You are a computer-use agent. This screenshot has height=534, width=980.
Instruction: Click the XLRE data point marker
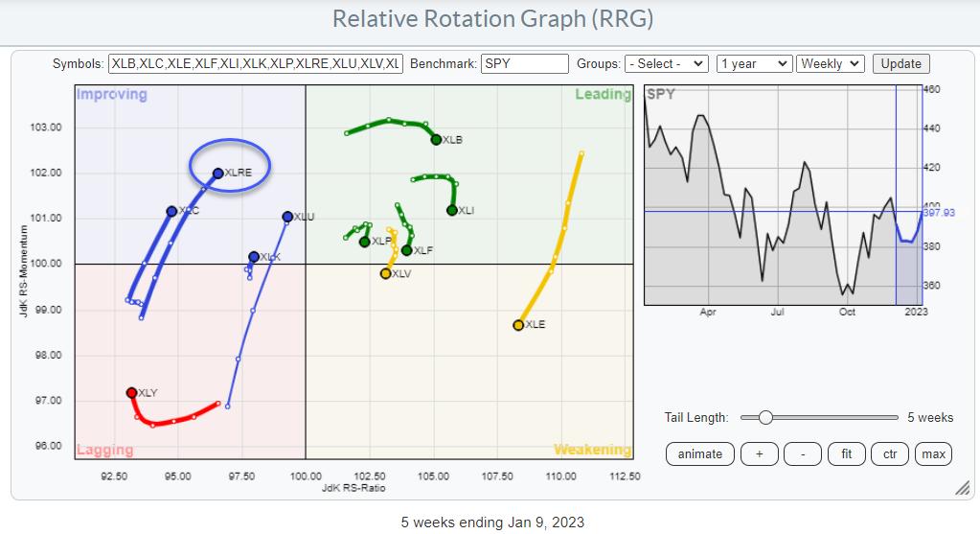coord(217,174)
